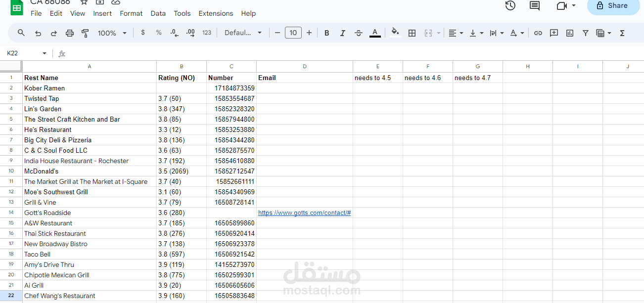Viewport: 644px width, 303px height.
Task: Open the Extensions menu
Action: coord(216,13)
